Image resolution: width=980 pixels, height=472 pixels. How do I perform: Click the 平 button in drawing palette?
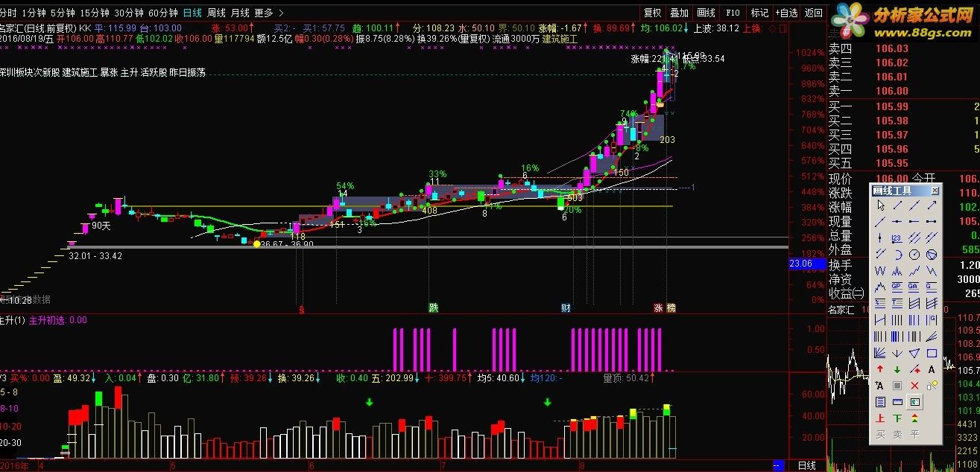(914, 435)
